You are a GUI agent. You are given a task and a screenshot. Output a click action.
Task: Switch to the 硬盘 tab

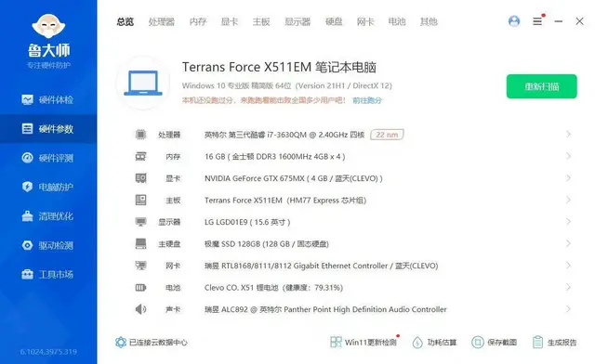pyautogui.click(x=334, y=21)
